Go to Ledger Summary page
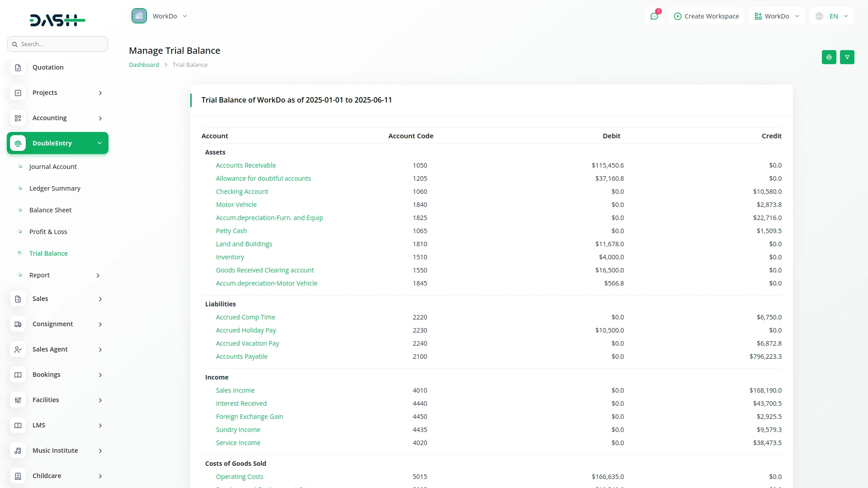The width and height of the screenshot is (868, 488). pos(55,188)
